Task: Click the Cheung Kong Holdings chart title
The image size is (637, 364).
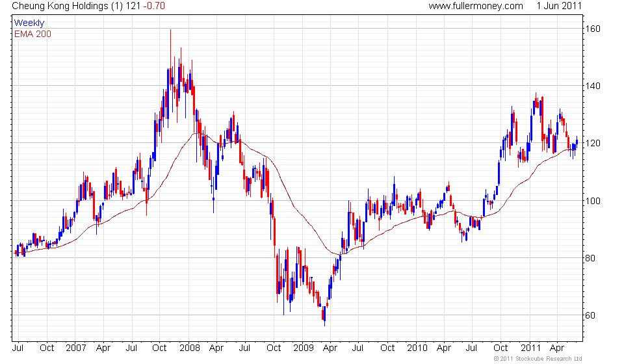Action: point(61,6)
